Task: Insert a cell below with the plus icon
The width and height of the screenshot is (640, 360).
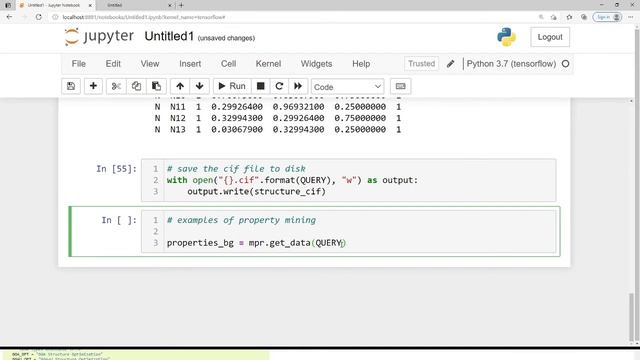Action: 93,86
